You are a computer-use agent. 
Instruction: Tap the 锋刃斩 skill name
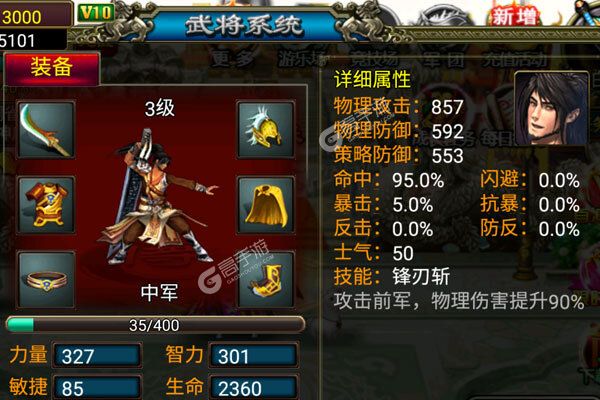coord(421,277)
